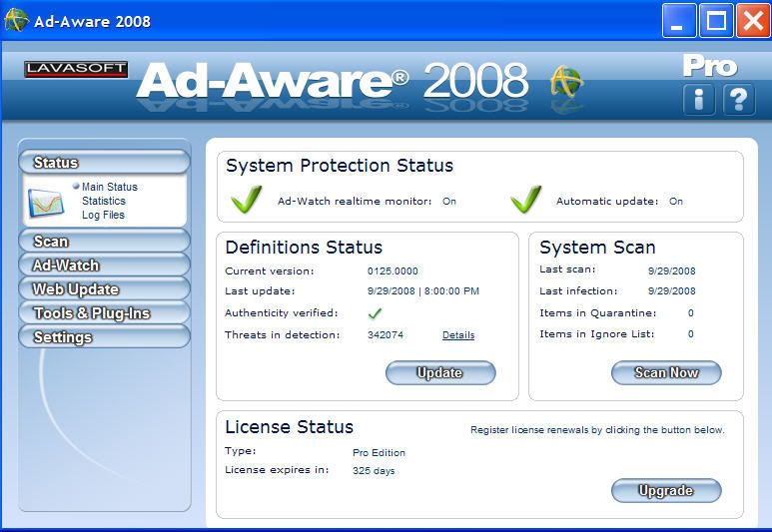Viewport: 772px width, 532px height.
Task: Click the Pro Edition license type
Action: [379, 453]
